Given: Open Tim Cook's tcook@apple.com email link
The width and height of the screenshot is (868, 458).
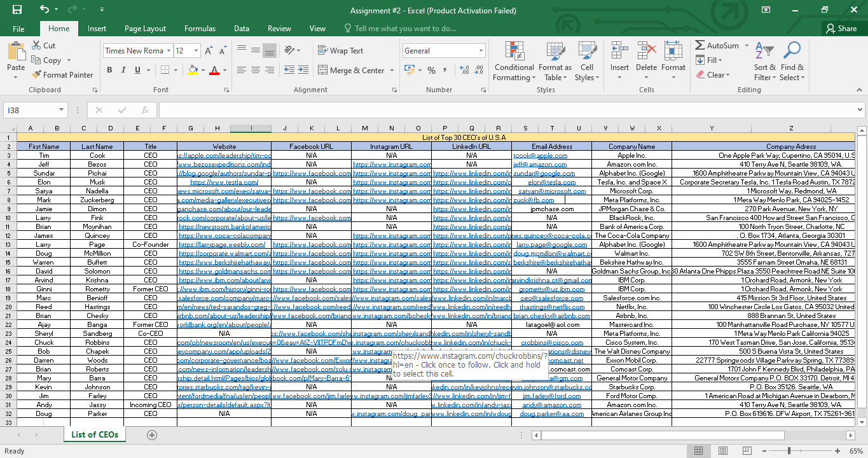Looking at the screenshot, I should [x=540, y=155].
